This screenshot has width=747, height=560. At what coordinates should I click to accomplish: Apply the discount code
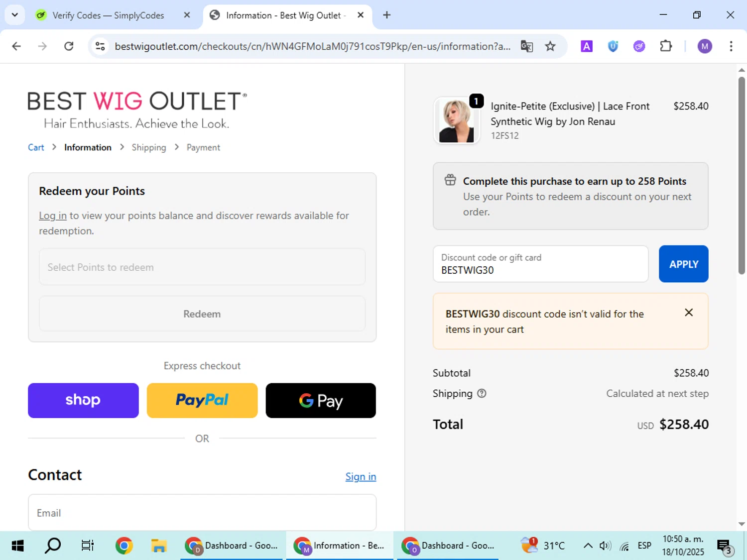tap(683, 264)
